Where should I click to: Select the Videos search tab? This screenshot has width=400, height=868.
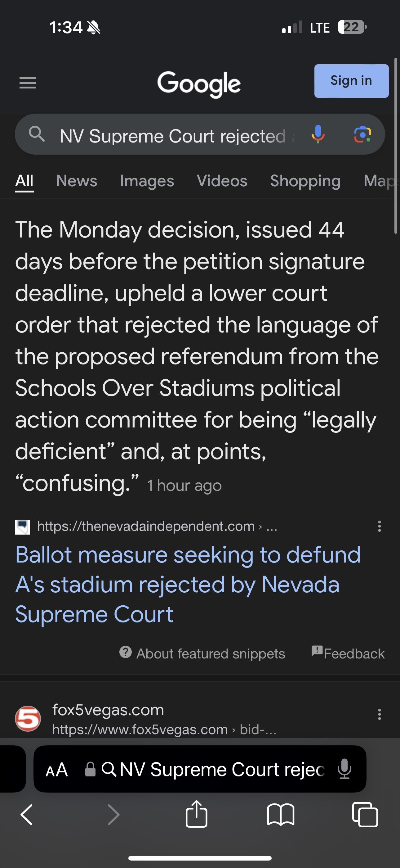[x=222, y=181]
